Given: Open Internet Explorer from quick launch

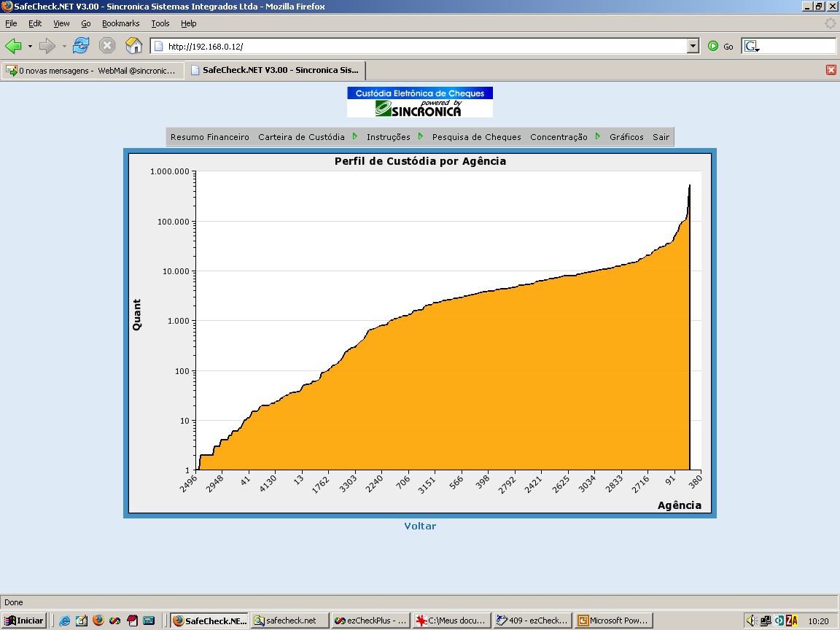Looking at the screenshot, I should pyautogui.click(x=65, y=621).
